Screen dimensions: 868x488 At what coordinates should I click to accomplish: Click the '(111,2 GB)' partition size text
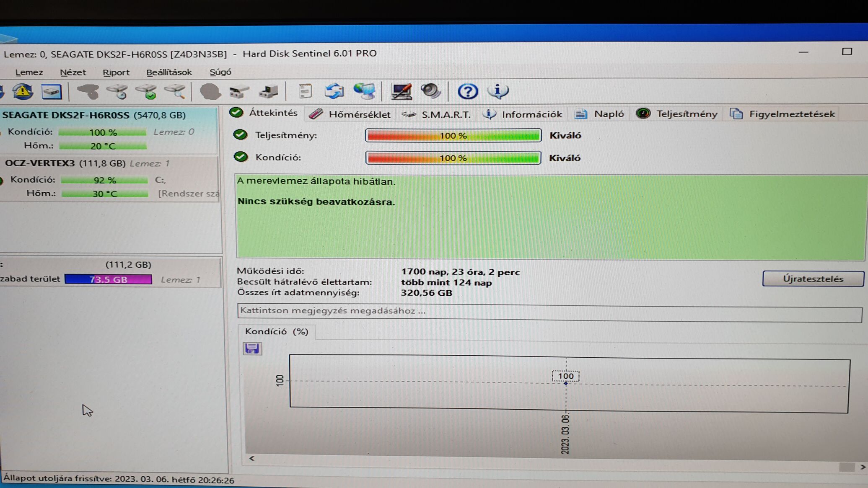click(x=128, y=265)
